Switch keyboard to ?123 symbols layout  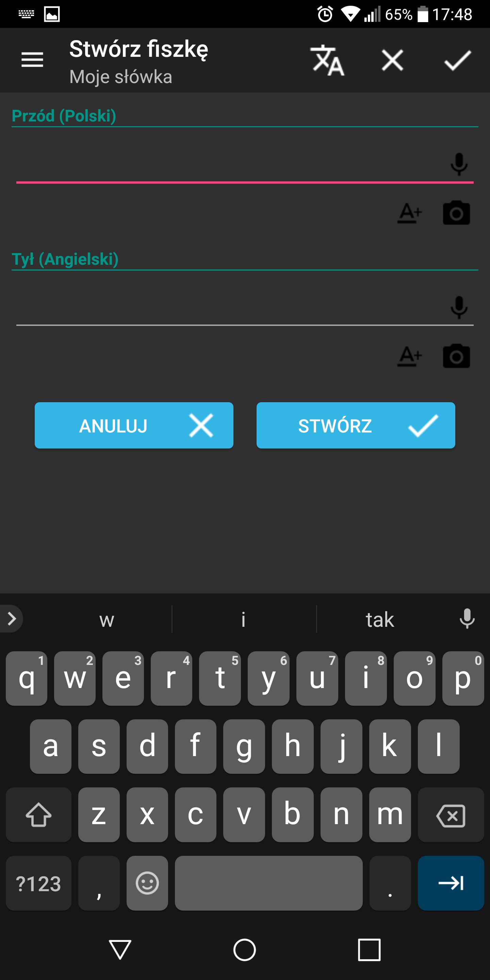point(38,883)
